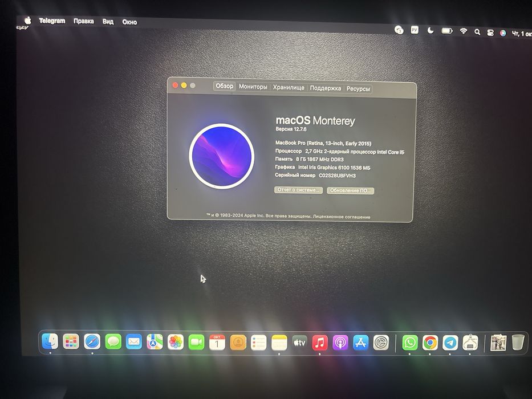Screen dimensions: 532x399
Task: Click the macOS Monterey logo image
Action: point(222,156)
